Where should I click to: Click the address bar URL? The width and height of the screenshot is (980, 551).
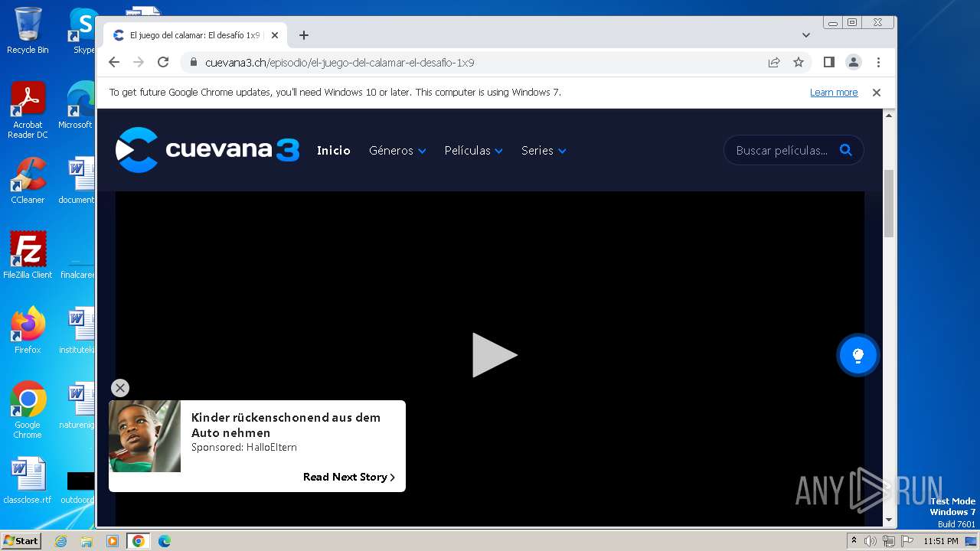click(x=340, y=63)
